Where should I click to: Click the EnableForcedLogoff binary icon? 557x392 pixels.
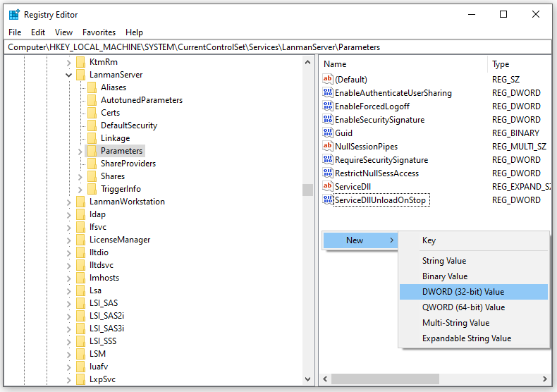[x=328, y=106]
